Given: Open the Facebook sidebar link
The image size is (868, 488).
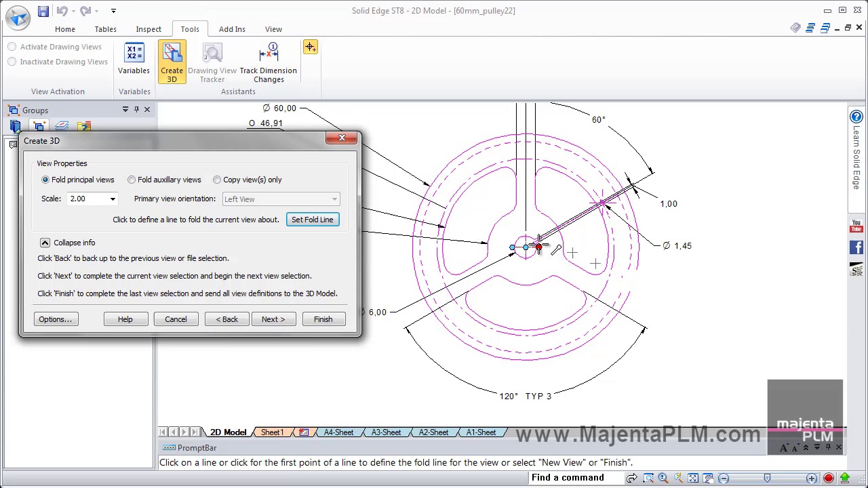Looking at the screenshot, I should (x=856, y=248).
